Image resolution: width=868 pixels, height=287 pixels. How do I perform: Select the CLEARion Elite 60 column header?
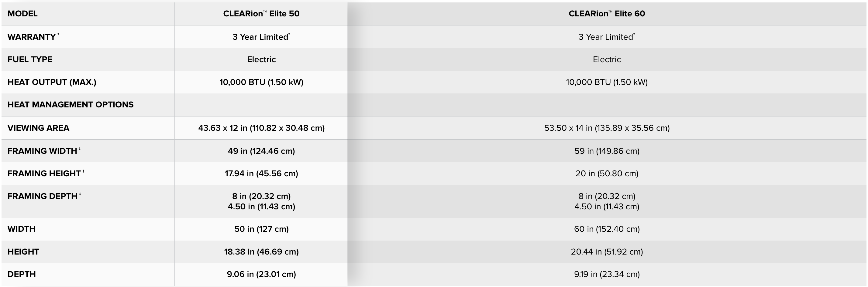pyautogui.click(x=607, y=13)
